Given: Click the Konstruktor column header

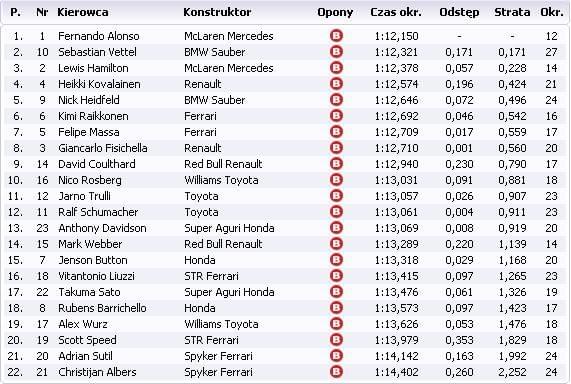Looking at the screenshot, I should (217, 12).
